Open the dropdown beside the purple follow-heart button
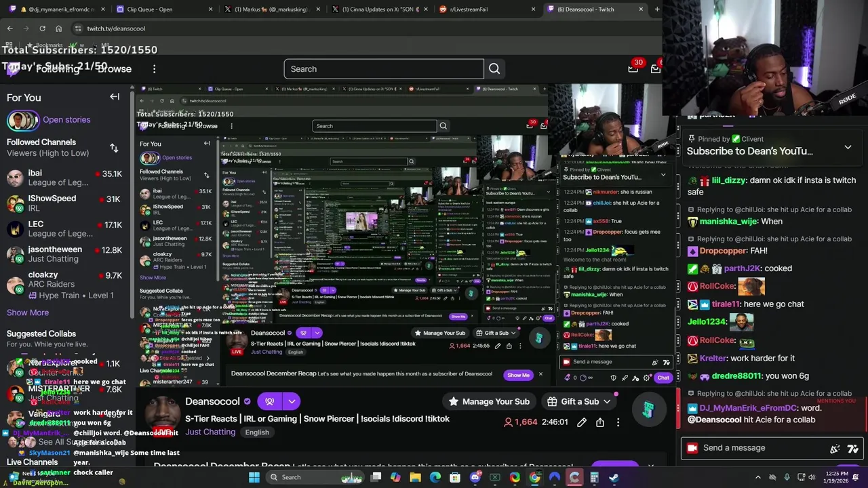The image size is (868, 488). coord(292,401)
